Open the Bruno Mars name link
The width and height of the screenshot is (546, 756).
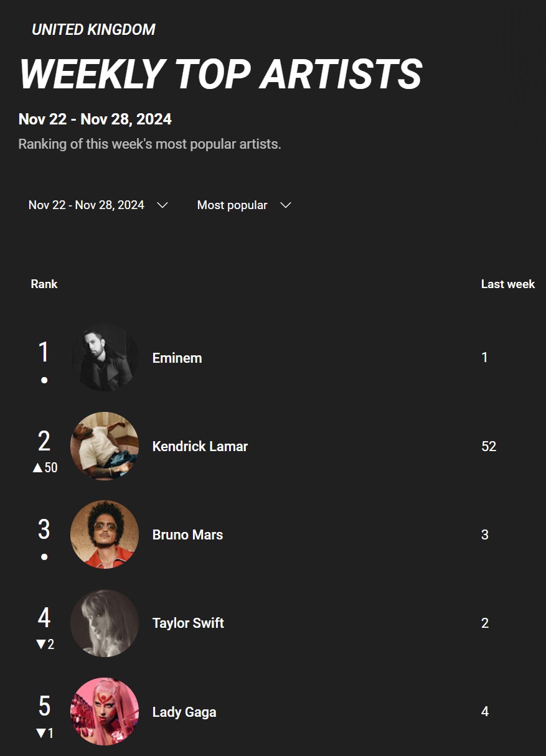pyautogui.click(x=187, y=534)
